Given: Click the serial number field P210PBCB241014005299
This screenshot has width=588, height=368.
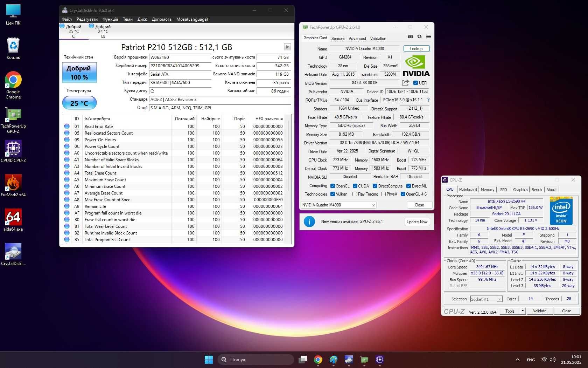Looking at the screenshot, I should 180,66.
